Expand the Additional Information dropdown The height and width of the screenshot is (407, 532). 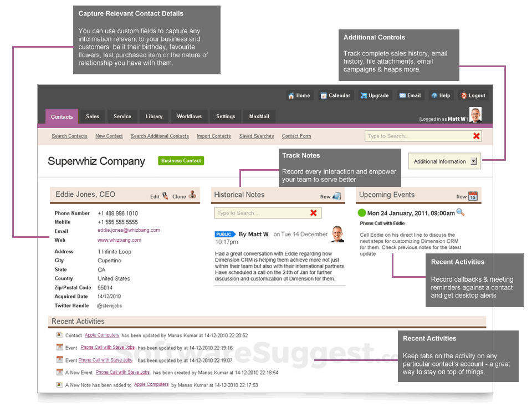click(x=473, y=161)
